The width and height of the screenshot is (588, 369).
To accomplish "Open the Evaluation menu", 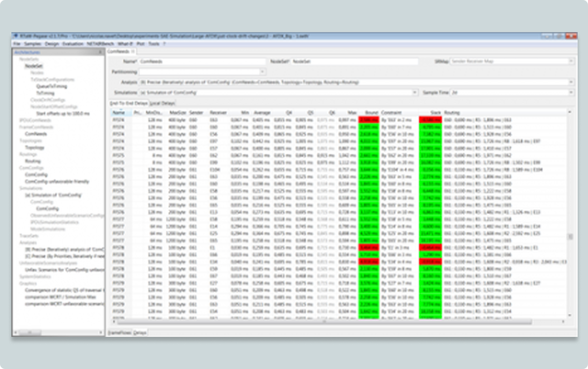I will coord(72,44).
